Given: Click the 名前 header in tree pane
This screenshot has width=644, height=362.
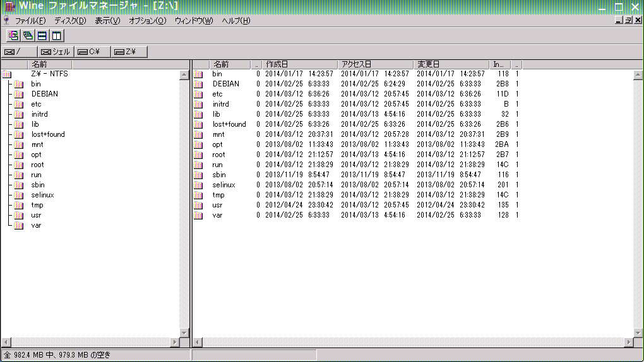Looking at the screenshot, I should (49, 64).
